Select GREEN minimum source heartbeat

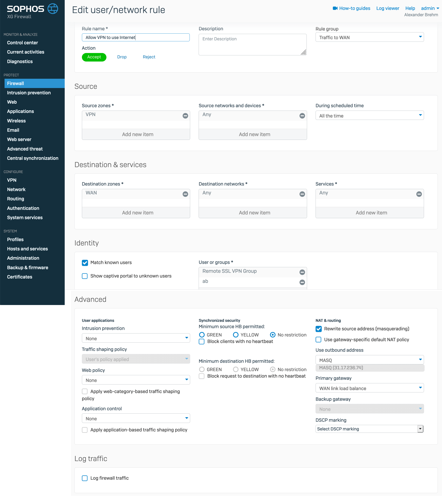[202, 335]
